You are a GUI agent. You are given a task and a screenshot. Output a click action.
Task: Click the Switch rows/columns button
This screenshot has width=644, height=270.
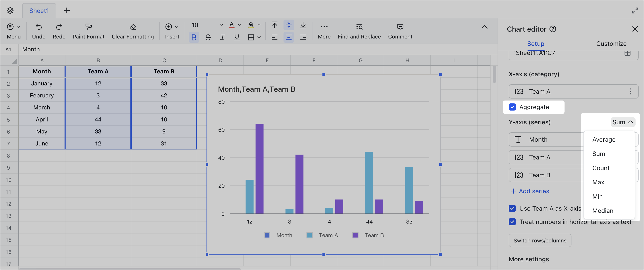(x=540, y=240)
